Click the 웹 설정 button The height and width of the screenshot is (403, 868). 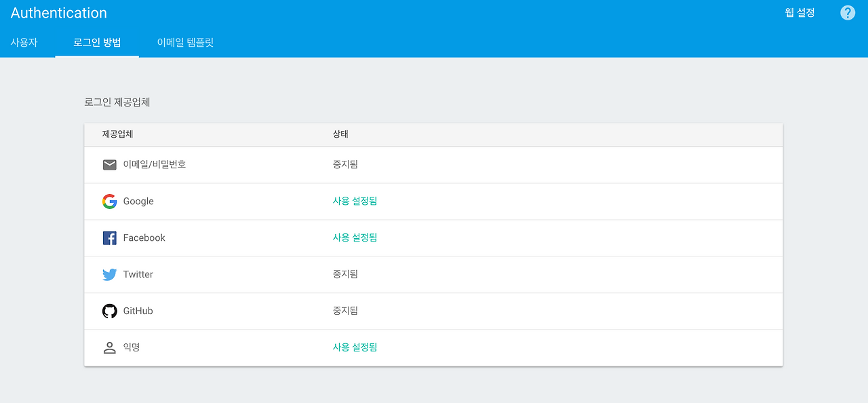(798, 12)
